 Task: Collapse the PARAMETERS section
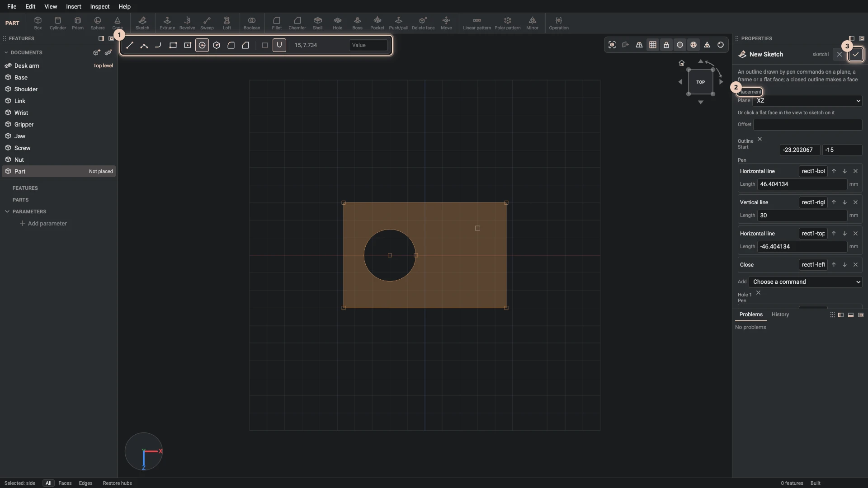[7, 211]
